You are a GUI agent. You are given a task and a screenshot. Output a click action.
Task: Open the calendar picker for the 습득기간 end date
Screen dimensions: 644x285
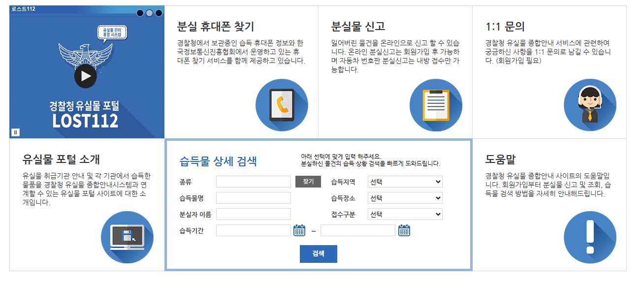404,230
